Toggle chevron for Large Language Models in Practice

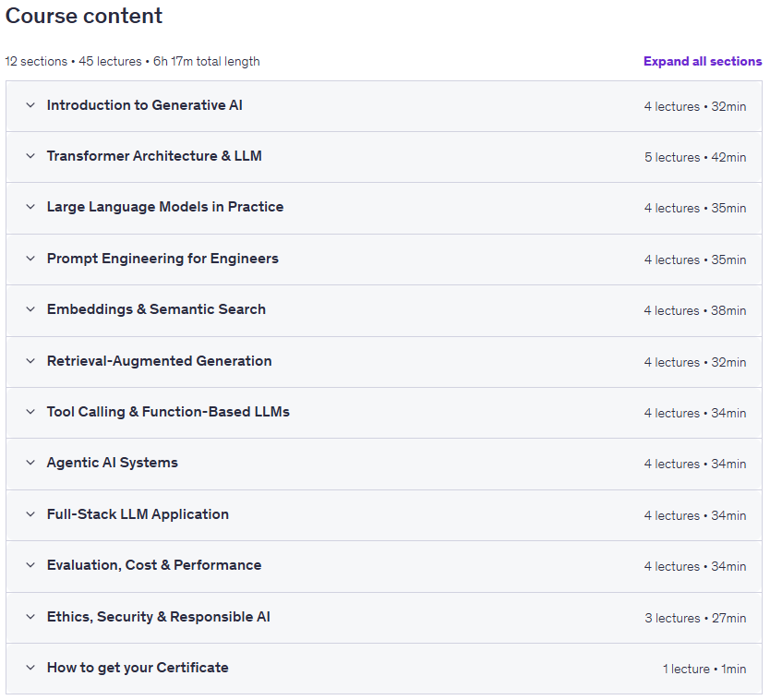point(30,207)
